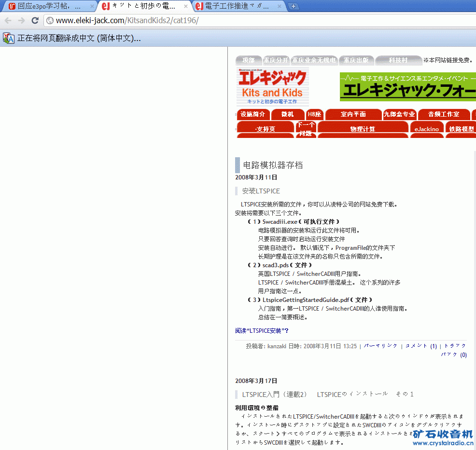Screen dimensions: 476x450
Task: Open the H8座 red menu button
Action: point(314,114)
